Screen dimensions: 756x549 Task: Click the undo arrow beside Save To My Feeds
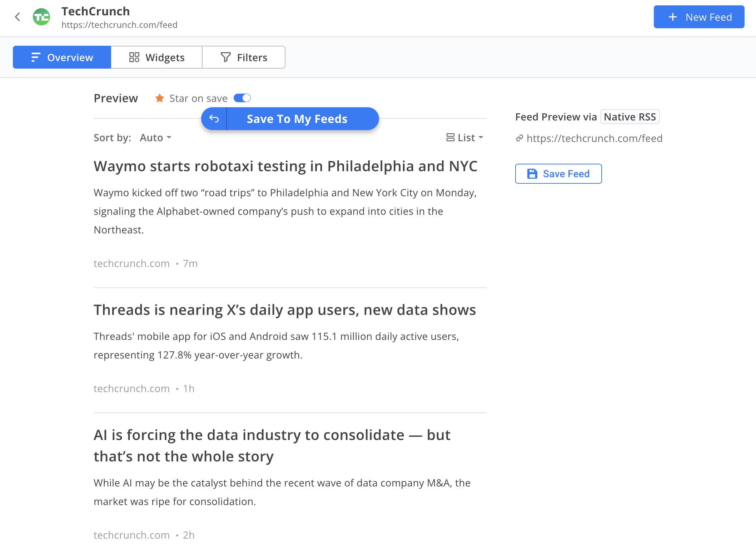click(x=214, y=119)
